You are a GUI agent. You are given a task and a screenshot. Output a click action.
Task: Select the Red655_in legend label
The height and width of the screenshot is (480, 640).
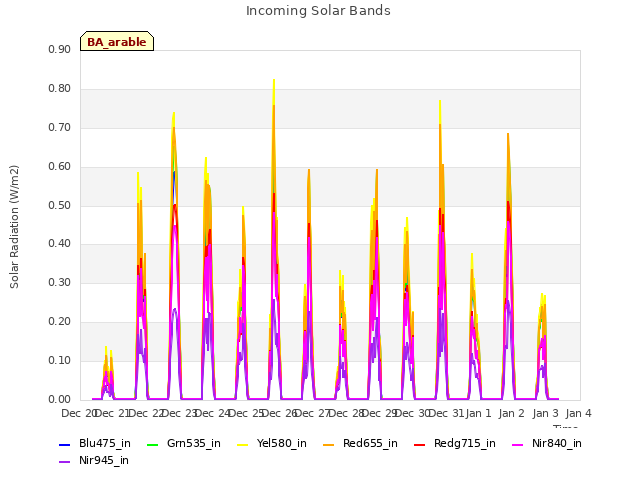pos(370,444)
